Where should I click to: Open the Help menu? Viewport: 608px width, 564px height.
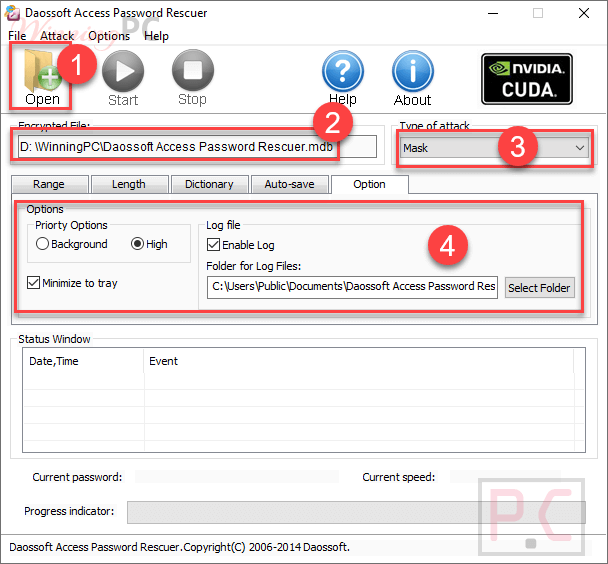pyautogui.click(x=156, y=36)
